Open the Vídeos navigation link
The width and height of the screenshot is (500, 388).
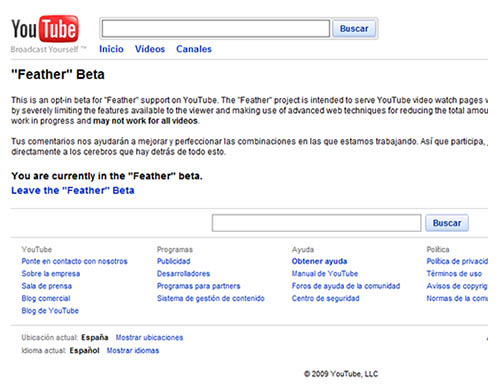[150, 49]
